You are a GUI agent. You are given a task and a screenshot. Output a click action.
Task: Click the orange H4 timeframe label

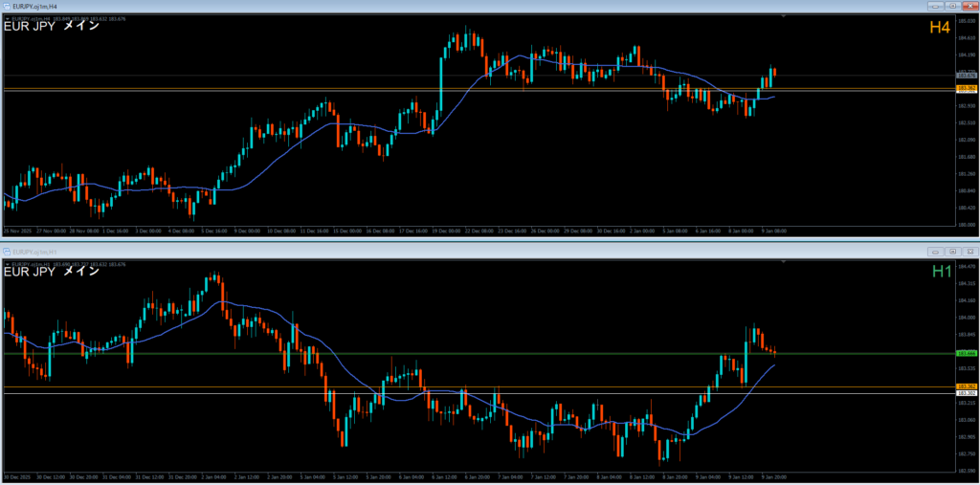click(939, 28)
